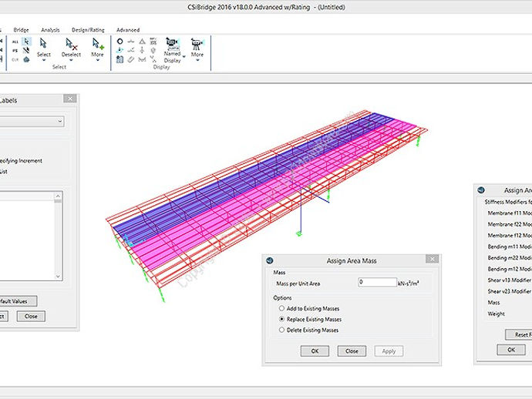Click the 'Mass per Unit Area' label
Image resolution: width=532 pixels, height=399 pixels.
298,283
